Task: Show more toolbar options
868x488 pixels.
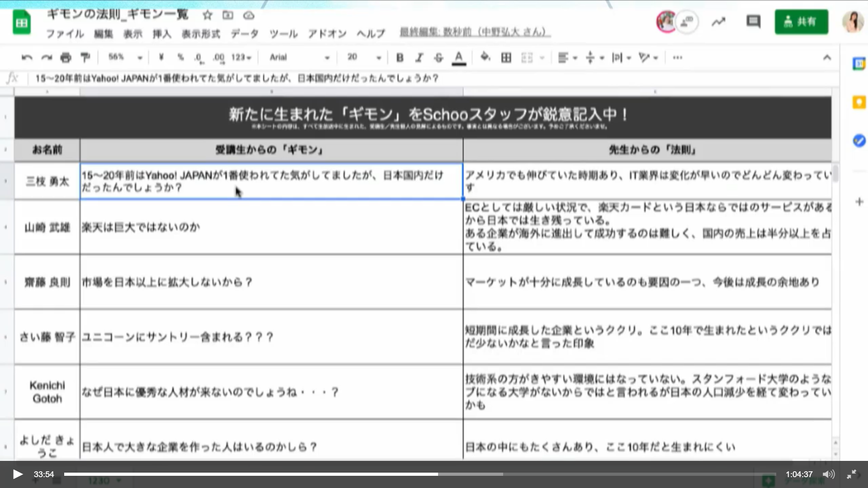Action: 677,57
